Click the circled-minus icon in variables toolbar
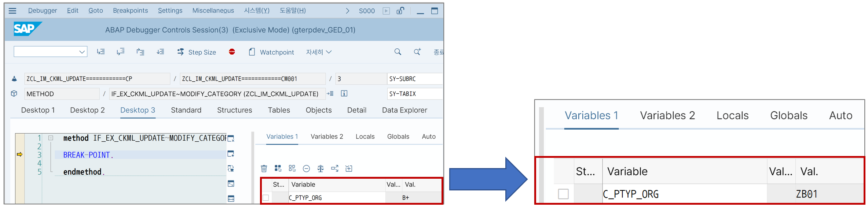 tap(306, 168)
